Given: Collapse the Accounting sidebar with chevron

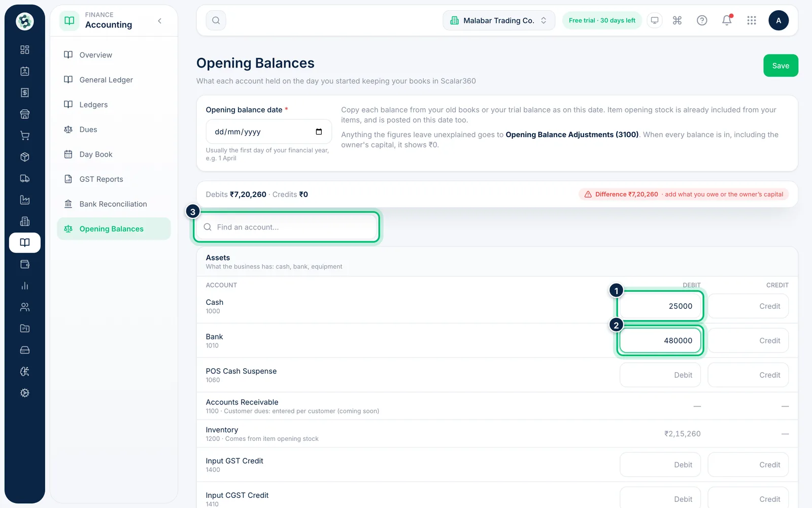Looking at the screenshot, I should 160,21.
